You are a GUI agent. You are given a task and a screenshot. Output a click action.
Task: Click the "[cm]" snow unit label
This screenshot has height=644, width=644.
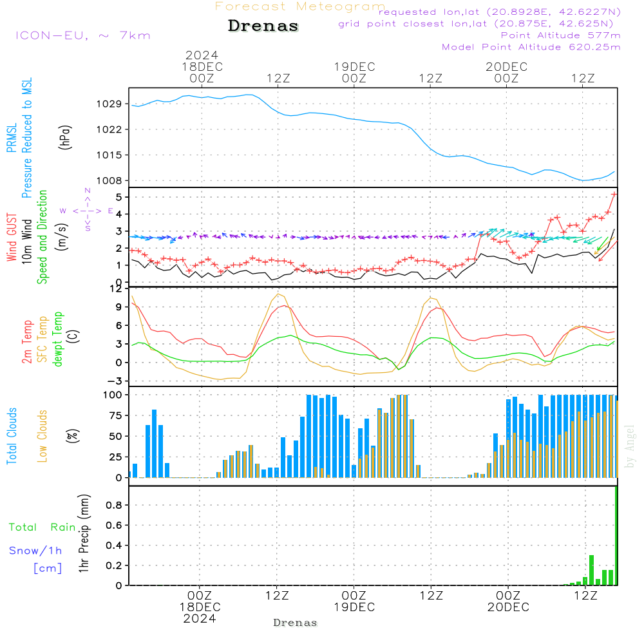pos(48,569)
